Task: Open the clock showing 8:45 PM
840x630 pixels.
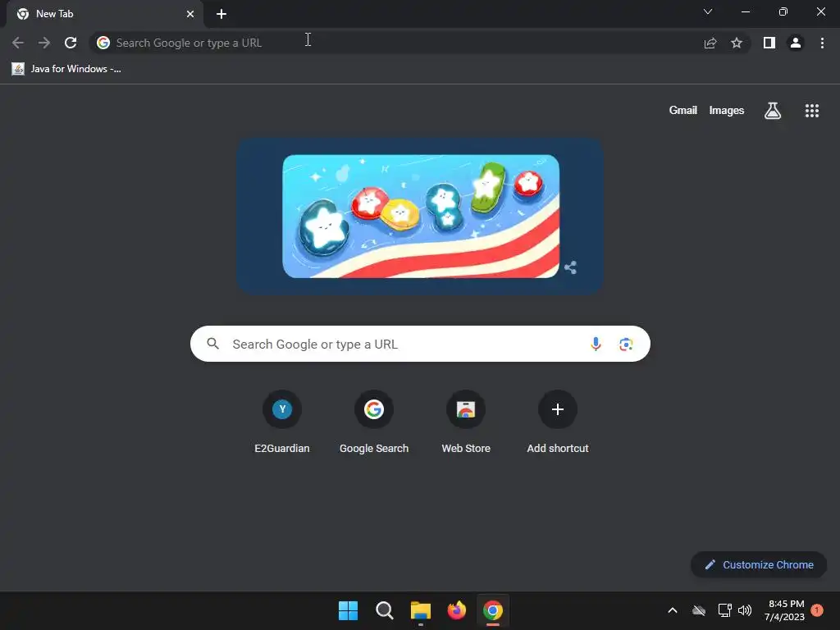Action: coord(785,610)
